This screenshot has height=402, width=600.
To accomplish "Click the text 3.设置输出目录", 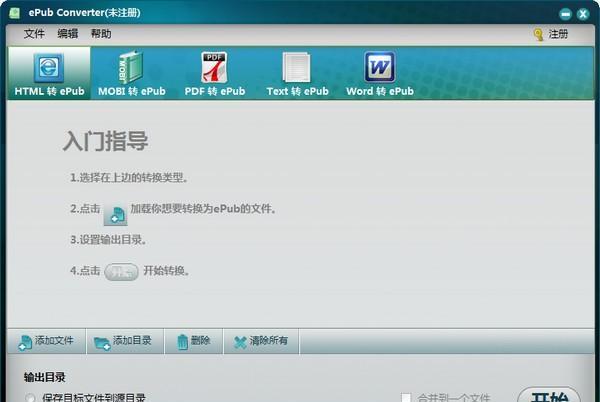I will click(x=108, y=240).
